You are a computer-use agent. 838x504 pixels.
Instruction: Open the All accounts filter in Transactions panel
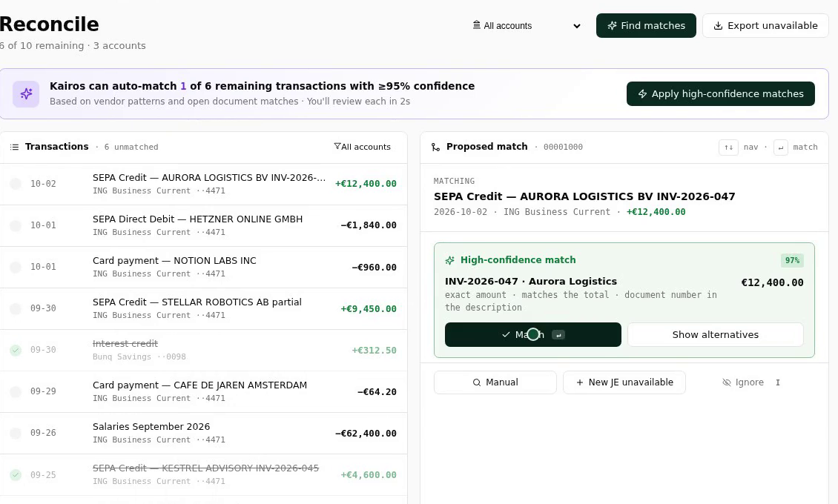[363, 147]
